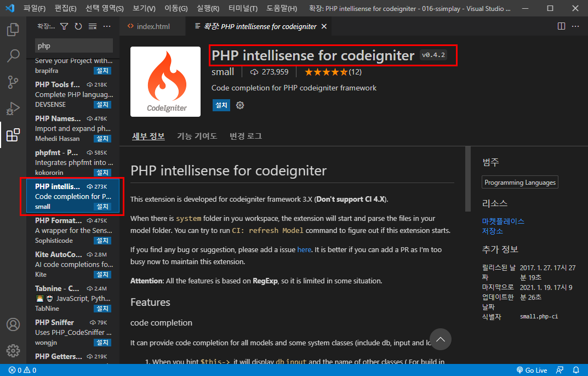Image resolution: width=588 pixels, height=376 pixels.
Task: Click the scroll-to-top arrow button
Action: pyautogui.click(x=441, y=339)
